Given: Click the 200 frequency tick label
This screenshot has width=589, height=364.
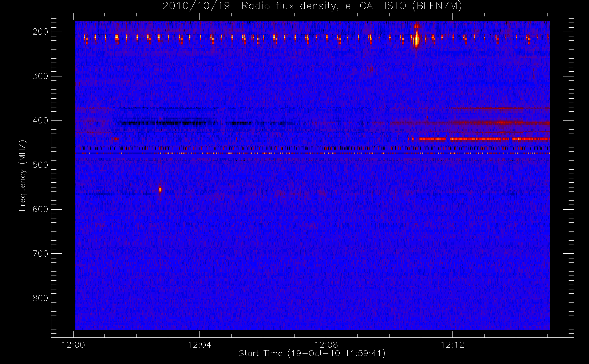Looking at the screenshot, I should point(40,32).
